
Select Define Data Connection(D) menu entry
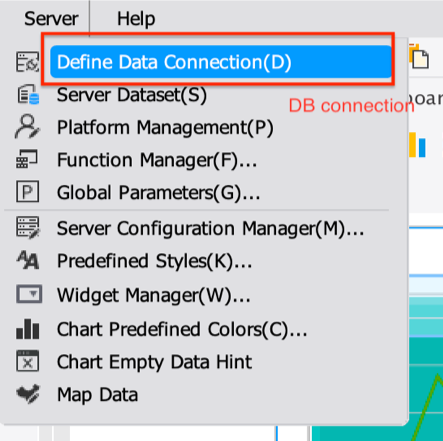[x=221, y=62]
